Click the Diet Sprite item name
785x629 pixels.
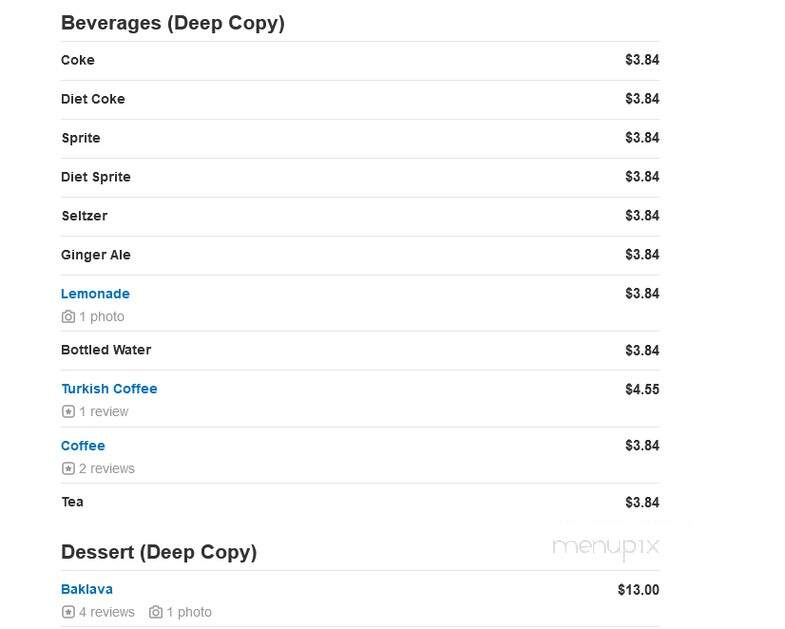coord(96,177)
